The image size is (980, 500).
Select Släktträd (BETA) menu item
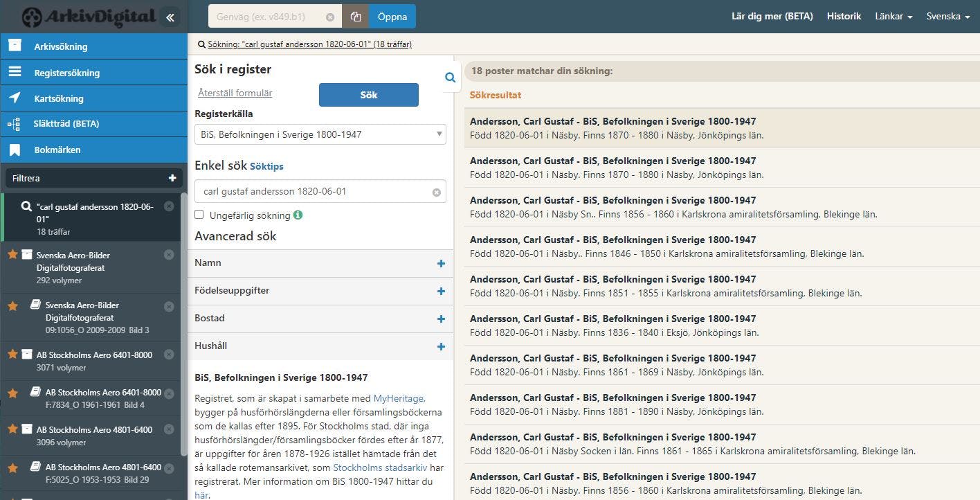[66, 124]
